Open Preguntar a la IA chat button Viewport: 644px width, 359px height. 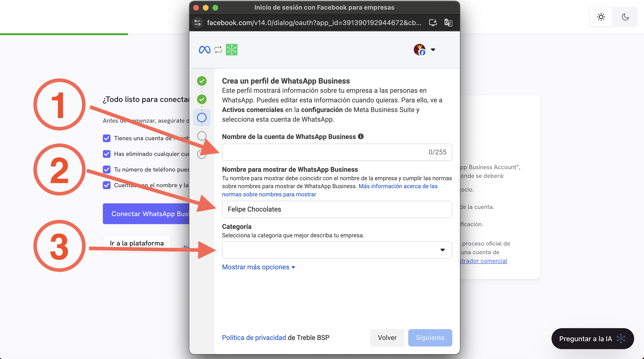click(x=592, y=339)
